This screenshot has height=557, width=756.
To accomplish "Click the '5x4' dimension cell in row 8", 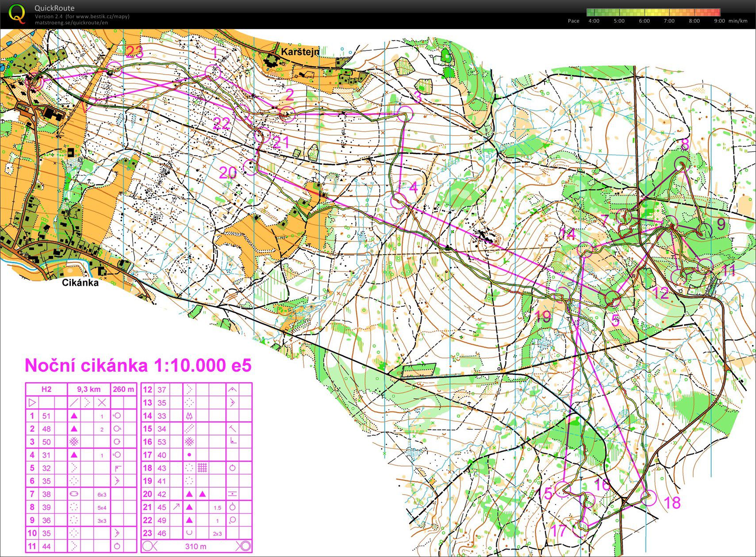I will click(102, 507).
